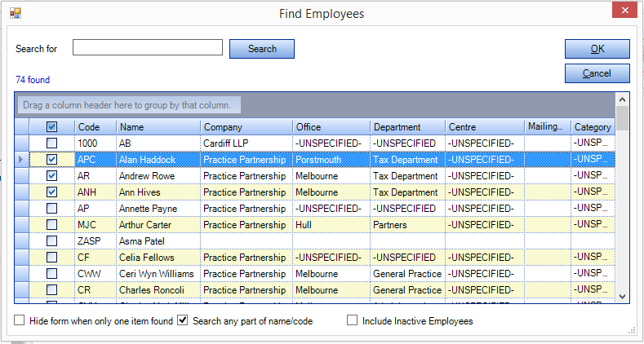The width and height of the screenshot is (644, 344).
Task: Click the 74 found results label
Action: [x=33, y=80]
